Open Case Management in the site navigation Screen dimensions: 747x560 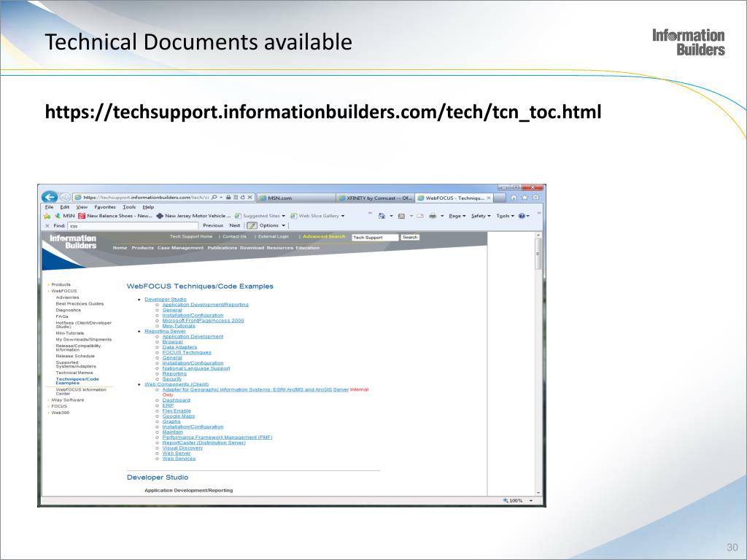tap(181, 248)
